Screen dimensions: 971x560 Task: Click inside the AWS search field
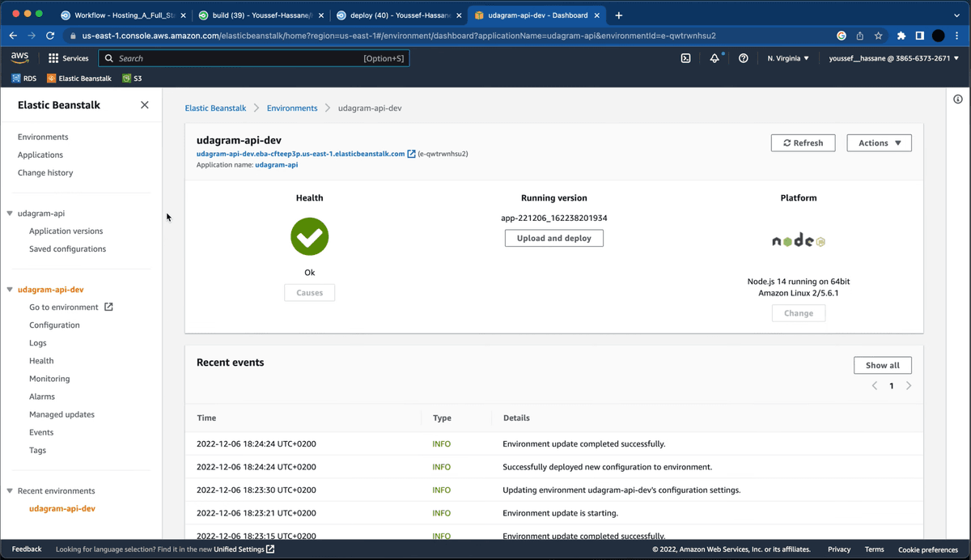coord(243,57)
